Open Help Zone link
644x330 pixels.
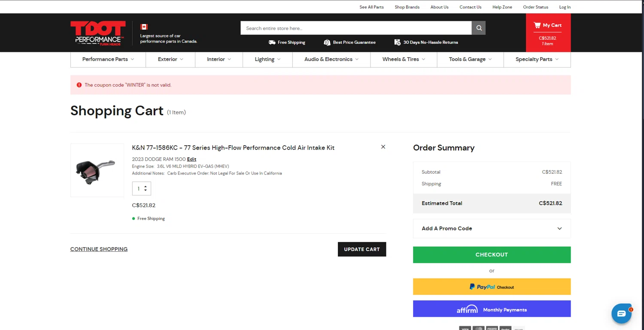[502, 7]
